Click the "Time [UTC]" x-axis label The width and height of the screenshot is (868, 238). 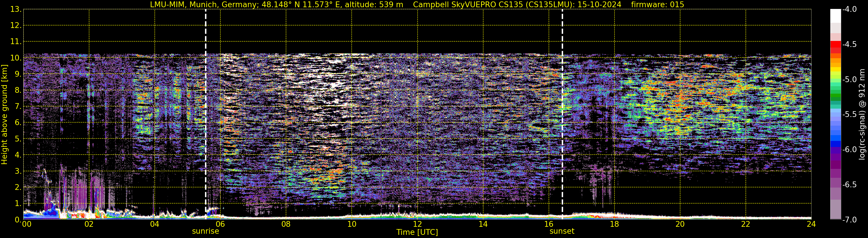[417, 232]
